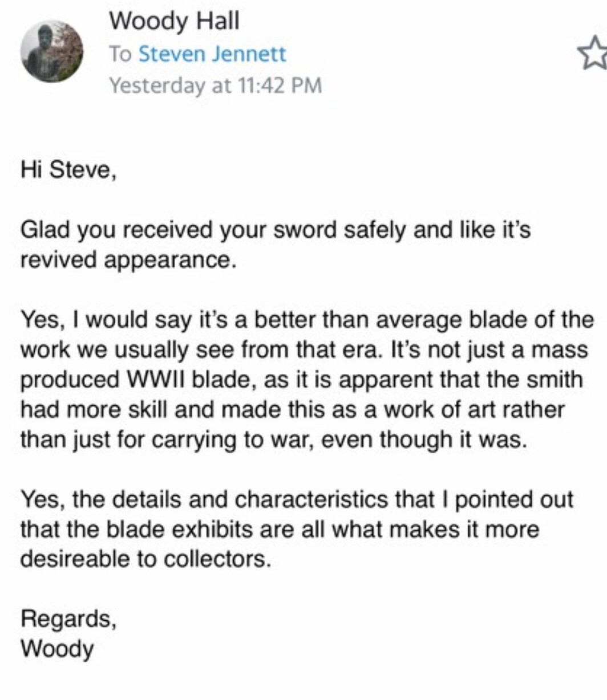Click the line beginning "Yes, I would say"
This screenshot has height=700, width=607.
click(x=307, y=320)
